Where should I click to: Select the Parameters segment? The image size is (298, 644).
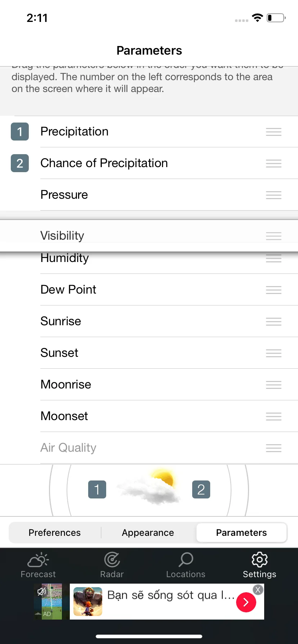pyautogui.click(x=241, y=533)
